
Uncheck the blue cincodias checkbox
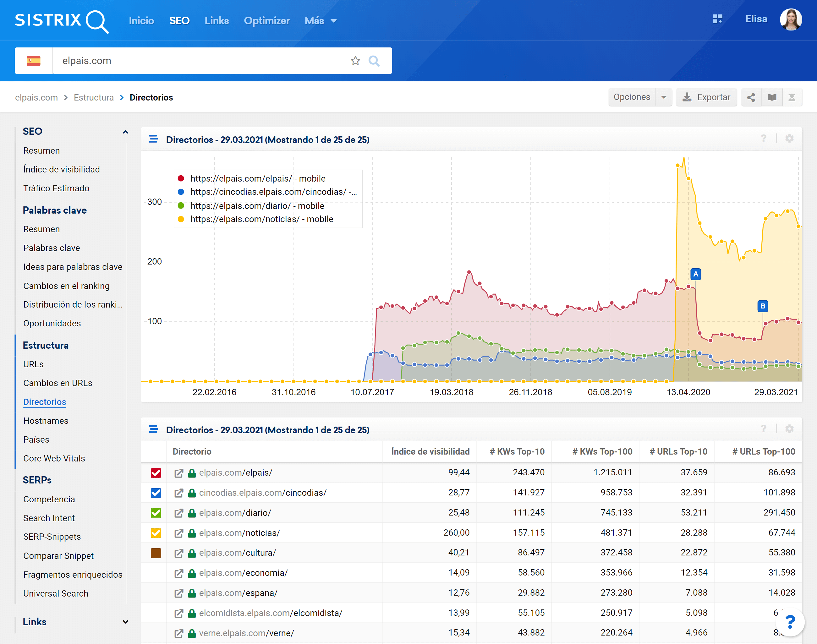pyautogui.click(x=156, y=493)
